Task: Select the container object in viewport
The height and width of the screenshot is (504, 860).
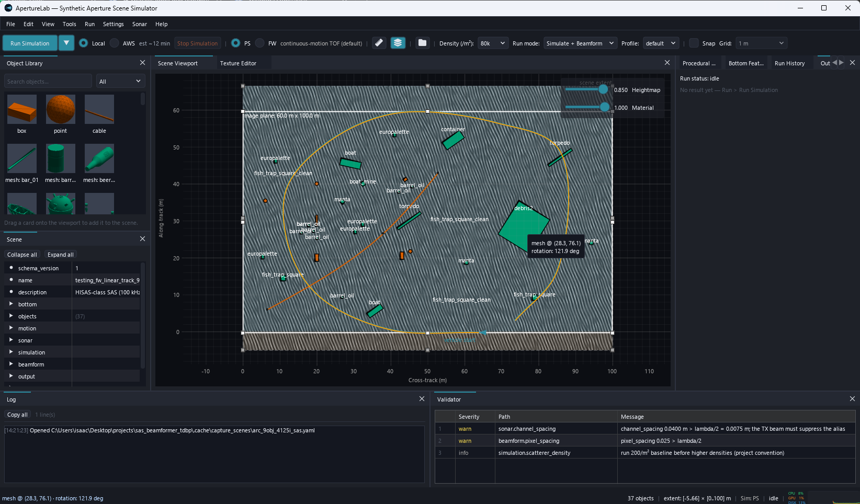Action: [453, 140]
